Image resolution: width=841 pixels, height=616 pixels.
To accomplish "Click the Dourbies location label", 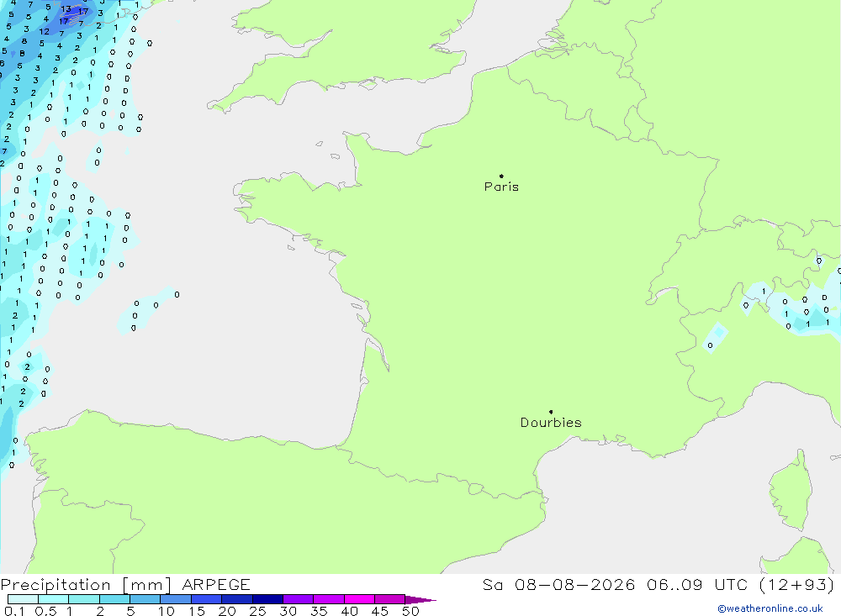I will tap(551, 423).
